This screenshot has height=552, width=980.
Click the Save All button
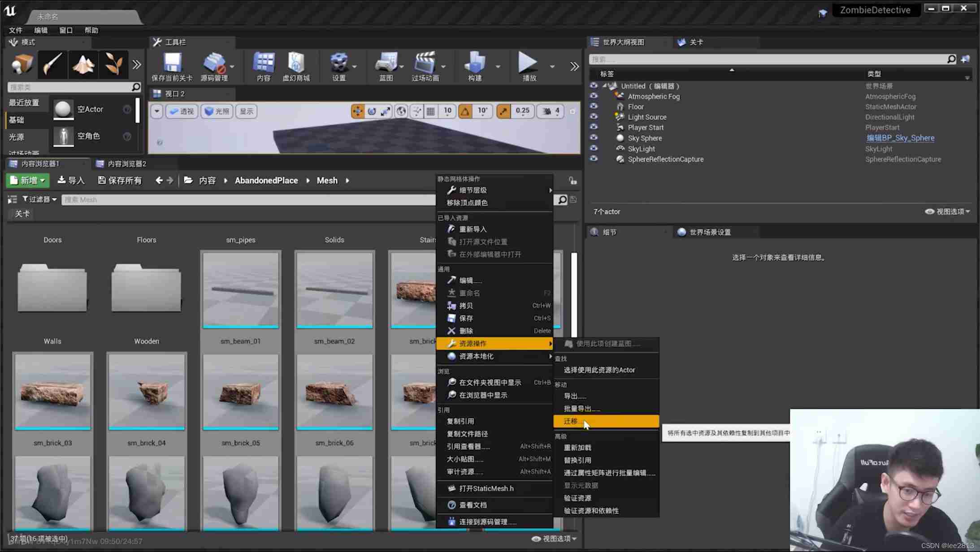[x=120, y=181]
